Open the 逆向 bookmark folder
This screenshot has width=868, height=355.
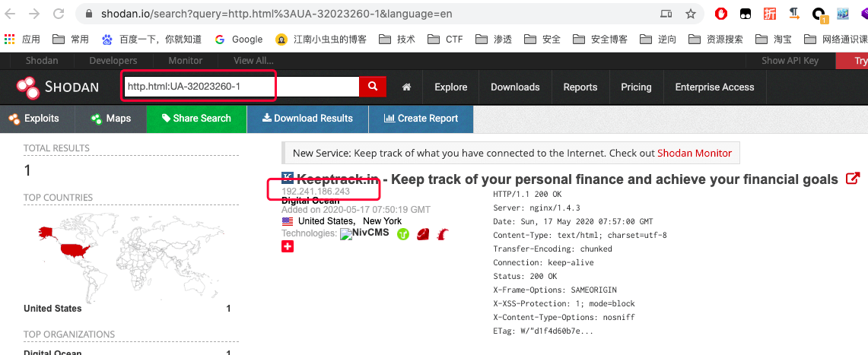(657, 40)
